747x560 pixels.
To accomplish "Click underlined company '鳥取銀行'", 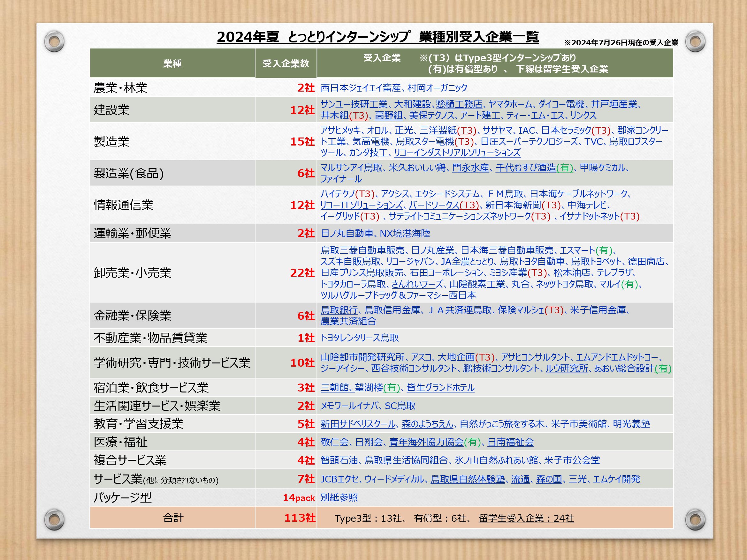I will (x=339, y=310).
